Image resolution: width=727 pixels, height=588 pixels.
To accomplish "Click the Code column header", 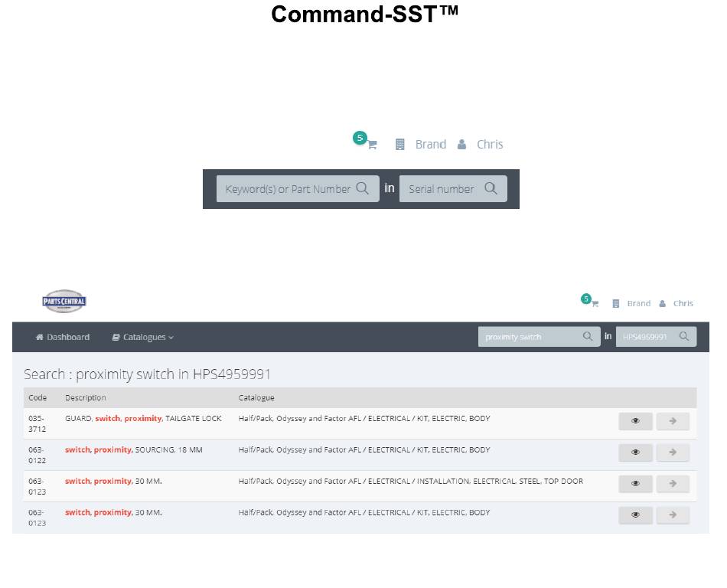I will pyautogui.click(x=37, y=398).
